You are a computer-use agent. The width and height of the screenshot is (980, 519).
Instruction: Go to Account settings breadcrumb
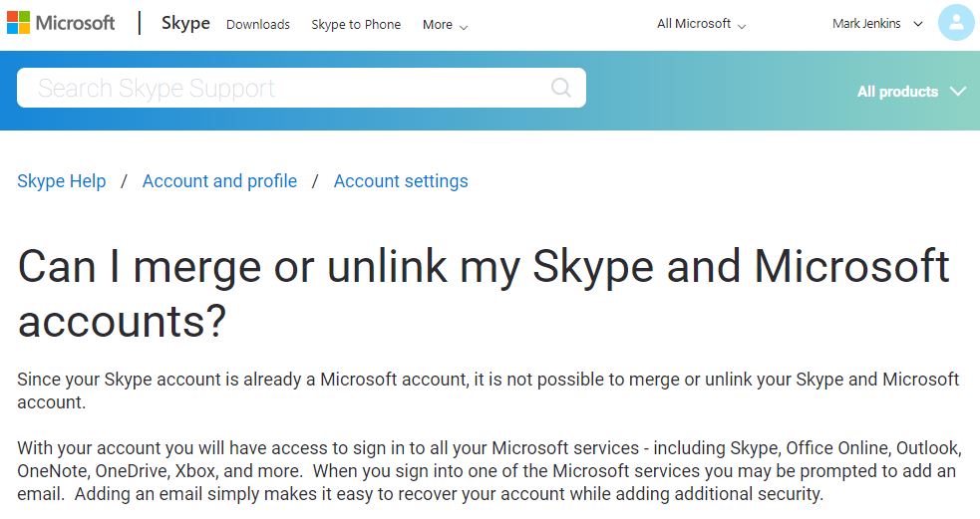pos(401,181)
